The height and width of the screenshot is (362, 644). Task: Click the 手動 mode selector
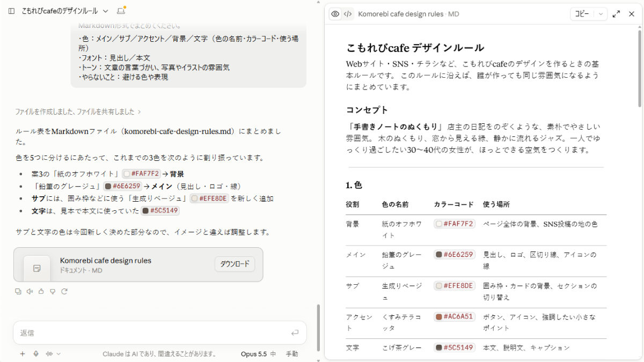pyautogui.click(x=292, y=353)
